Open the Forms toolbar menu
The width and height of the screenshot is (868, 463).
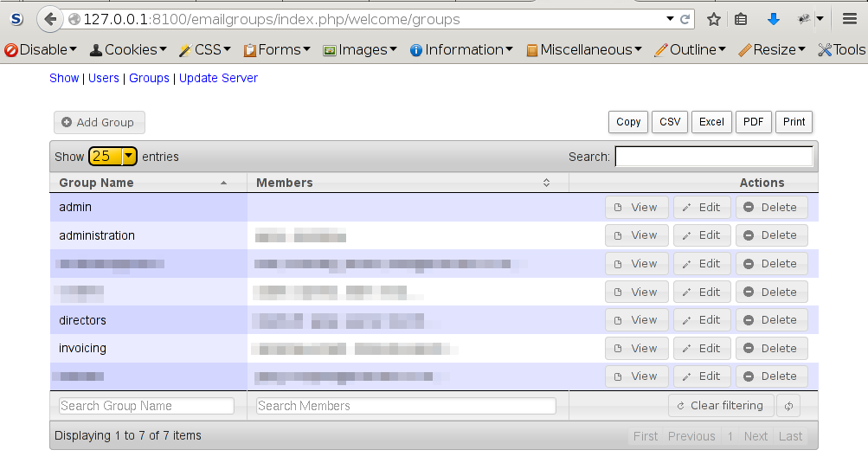pos(277,50)
